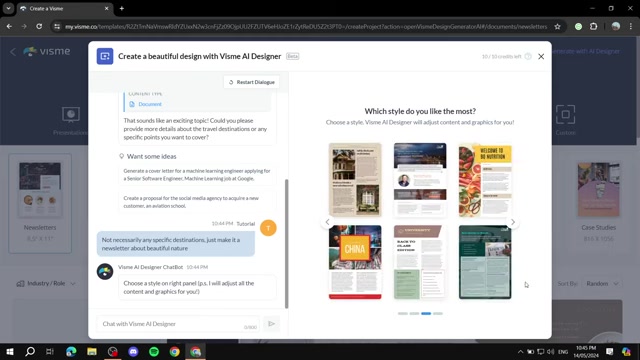Open Task View on the taskbar
Screen dimensions: 640x360
[50, 351]
